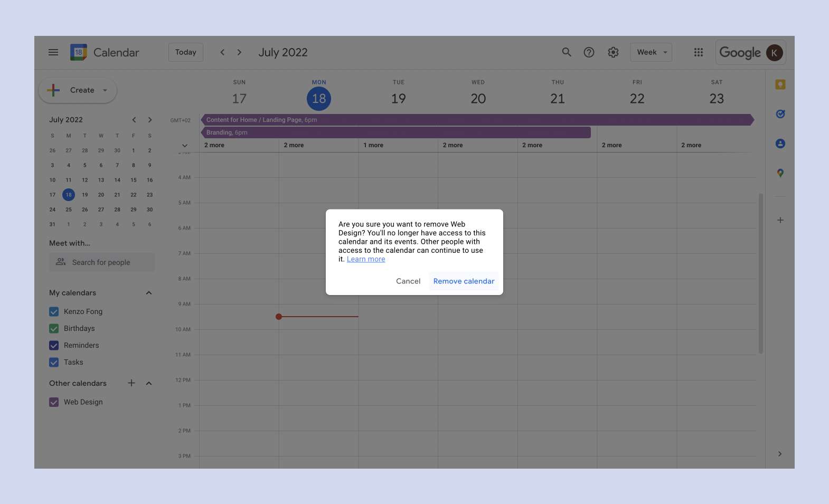Open the main hamburger menu
Screen dimensions: 829x504
[x=53, y=52]
